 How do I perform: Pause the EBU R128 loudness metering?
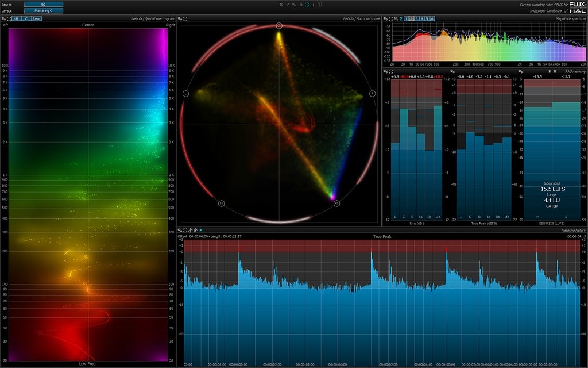(550, 71)
